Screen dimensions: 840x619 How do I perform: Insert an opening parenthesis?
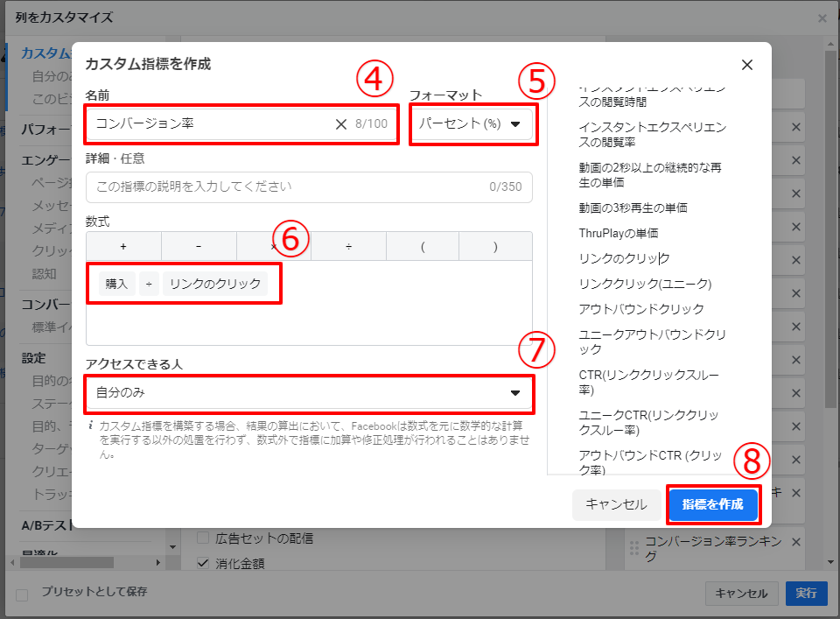pos(422,247)
